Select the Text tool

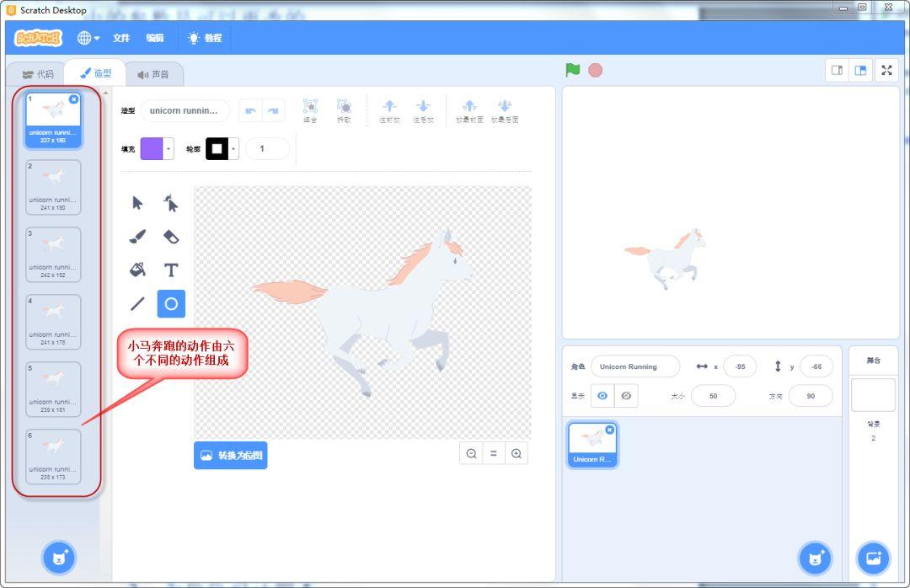point(171,270)
